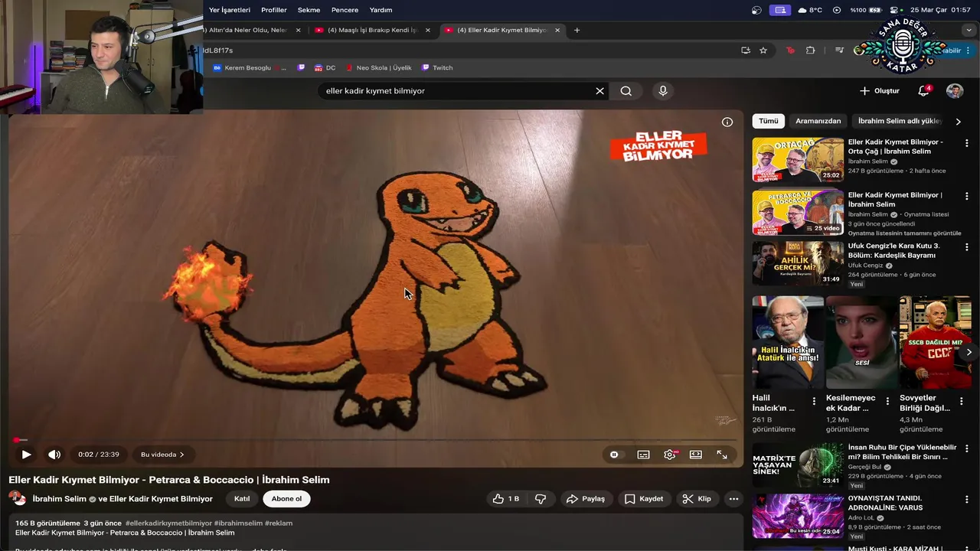Open the ADRONALİNE: VARUS video thumbnail
The image size is (980, 551).
click(798, 517)
